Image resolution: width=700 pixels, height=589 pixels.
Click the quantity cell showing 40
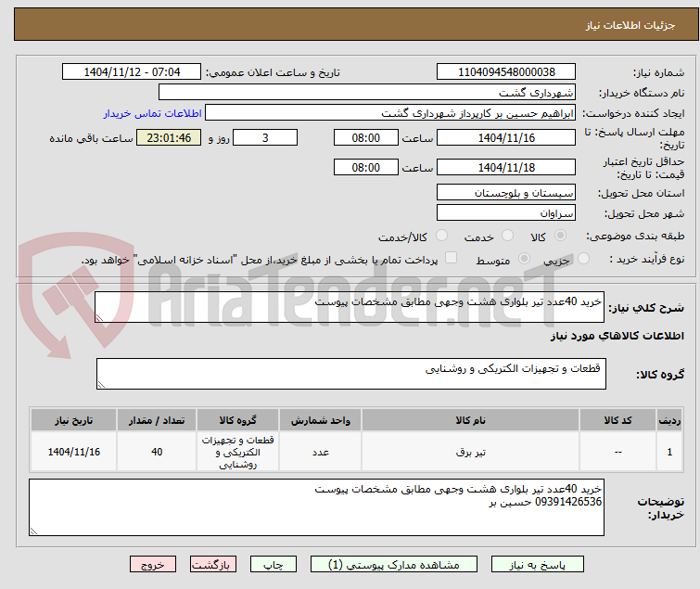click(157, 452)
